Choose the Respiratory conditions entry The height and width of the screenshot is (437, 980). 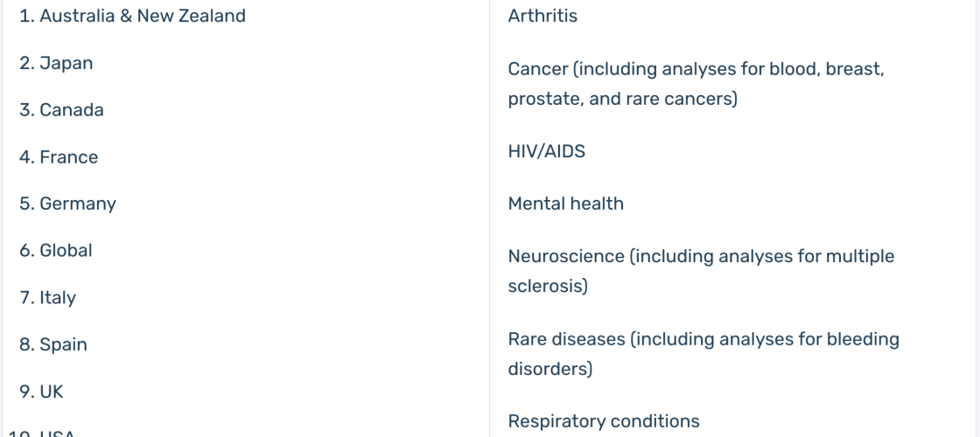(x=604, y=421)
